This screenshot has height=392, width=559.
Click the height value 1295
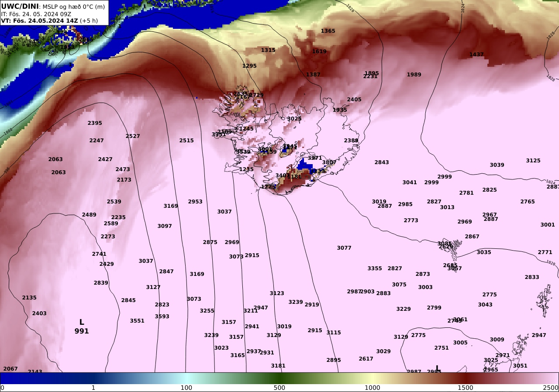249,66
